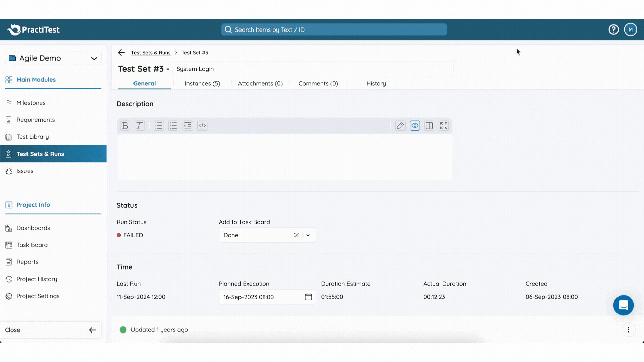The image size is (644, 362).
Task: Open the Add to Task Board dropdown
Action: coord(308,235)
